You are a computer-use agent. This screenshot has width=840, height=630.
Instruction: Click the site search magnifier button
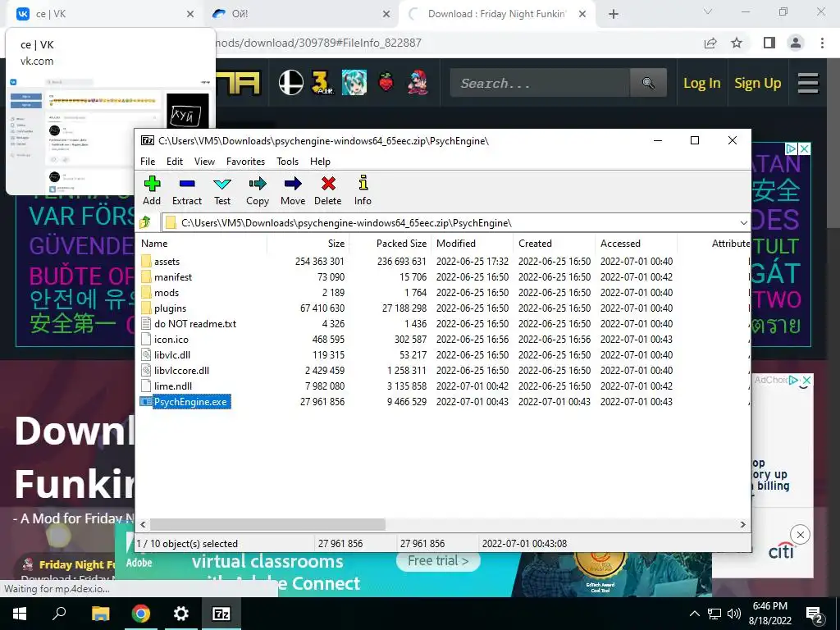(x=648, y=83)
